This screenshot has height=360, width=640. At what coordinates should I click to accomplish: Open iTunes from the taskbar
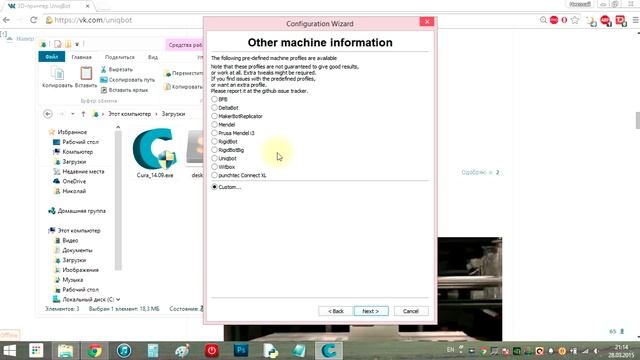(x=124, y=350)
